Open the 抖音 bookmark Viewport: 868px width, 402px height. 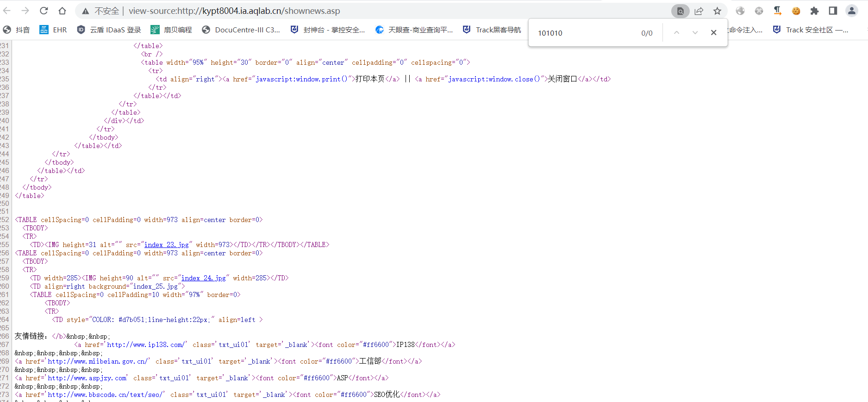[x=17, y=30]
